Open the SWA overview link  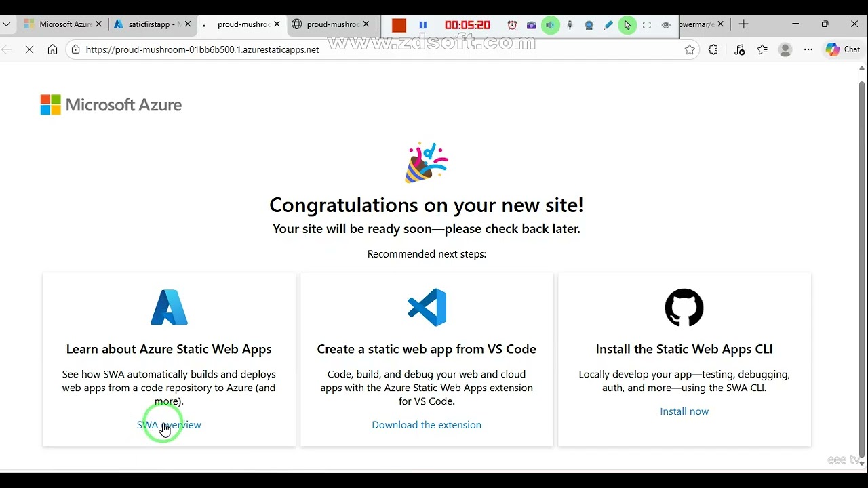pyautogui.click(x=169, y=425)
